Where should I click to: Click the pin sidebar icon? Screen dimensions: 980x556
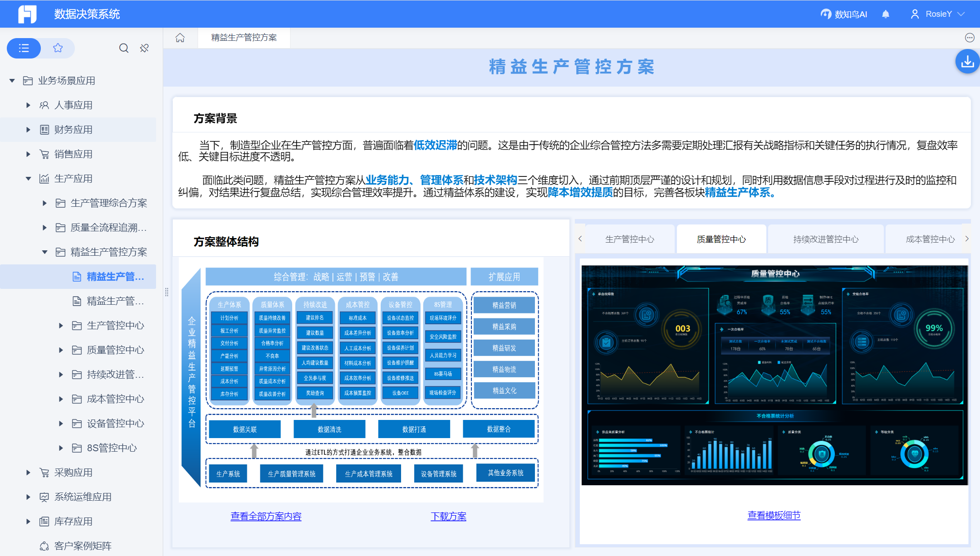click(144, 48)
